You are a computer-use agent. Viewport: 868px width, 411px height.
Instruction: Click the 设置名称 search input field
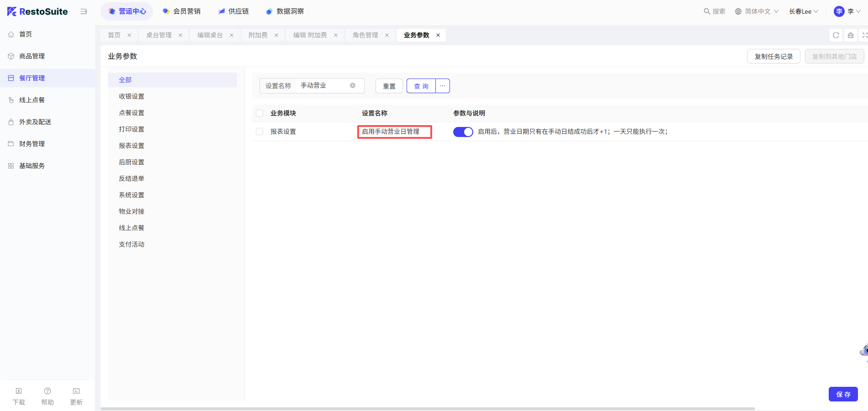point(323,85)
